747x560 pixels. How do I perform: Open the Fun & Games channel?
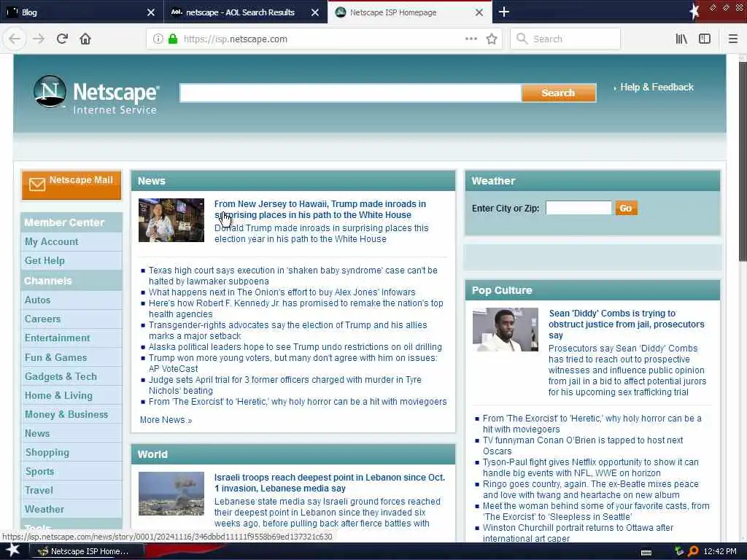(55, 357)
